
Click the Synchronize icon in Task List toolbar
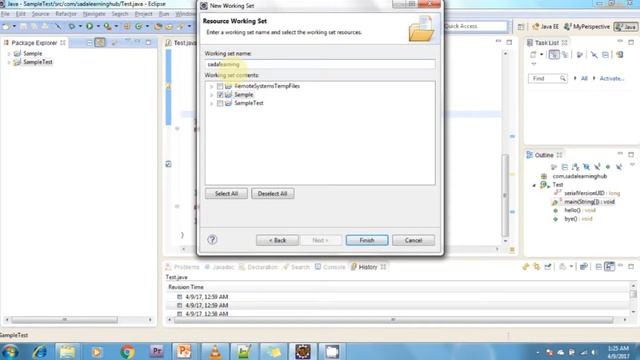tap(620, 54)
